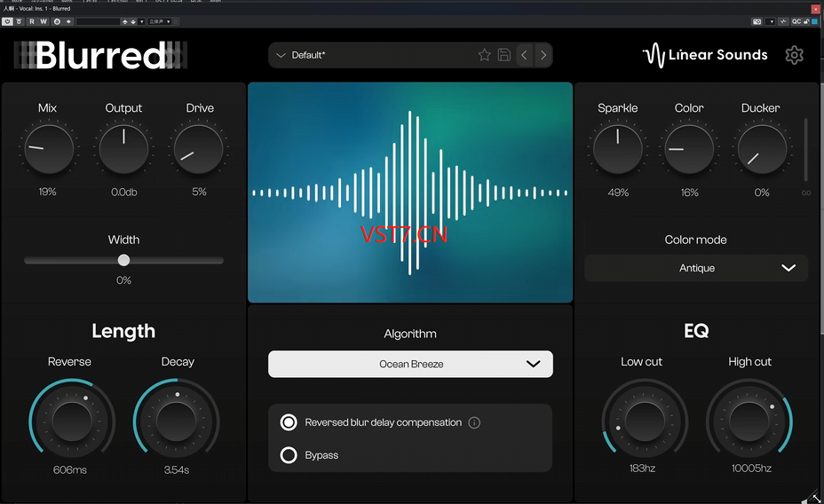Go to previous preset arrow
Viewport: 824px width, 504px height.
[524, 55]
